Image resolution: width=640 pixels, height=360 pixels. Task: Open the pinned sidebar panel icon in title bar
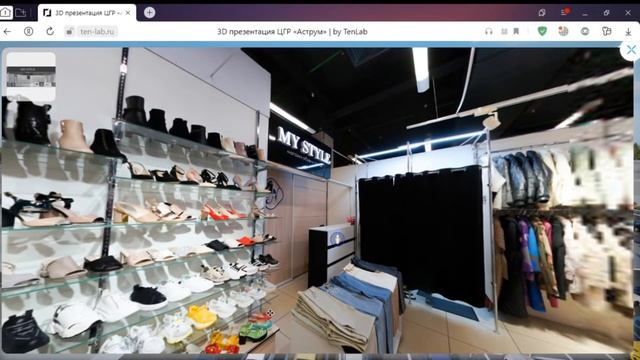click(542, 13)
